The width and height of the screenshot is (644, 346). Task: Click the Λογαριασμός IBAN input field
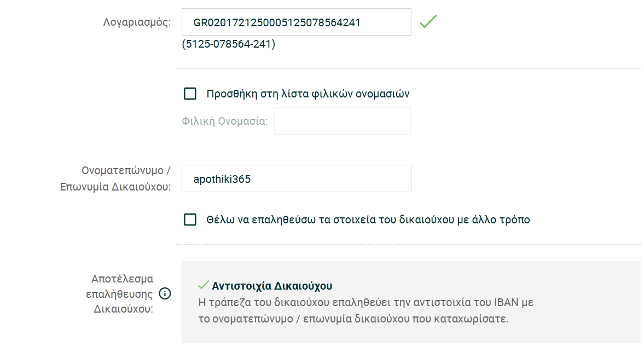296,22
